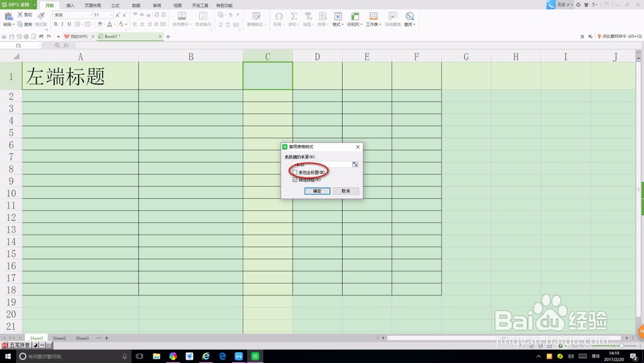Switch to the 数据 (Data) tab
The image size is (644, 363).
(136, 5)
